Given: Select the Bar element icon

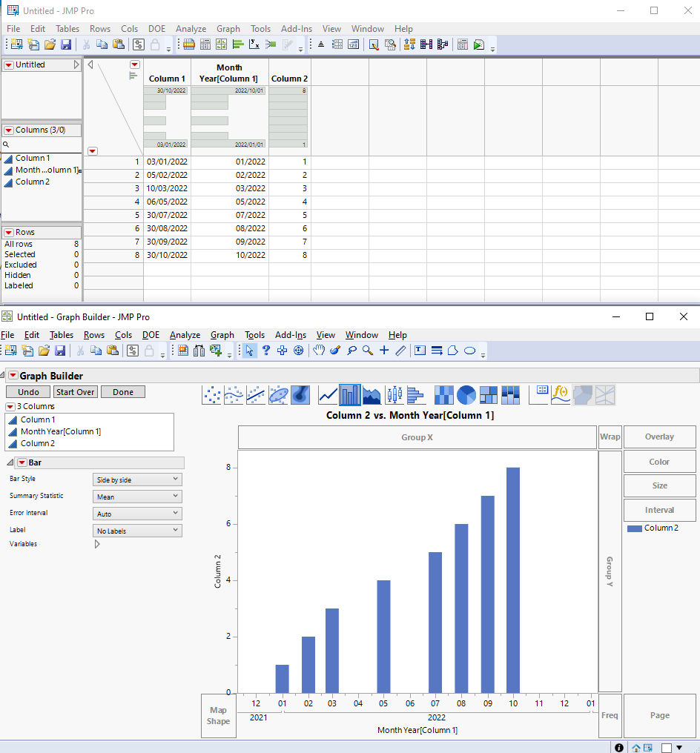Looking at the screenshot, I should click(349, 395).
